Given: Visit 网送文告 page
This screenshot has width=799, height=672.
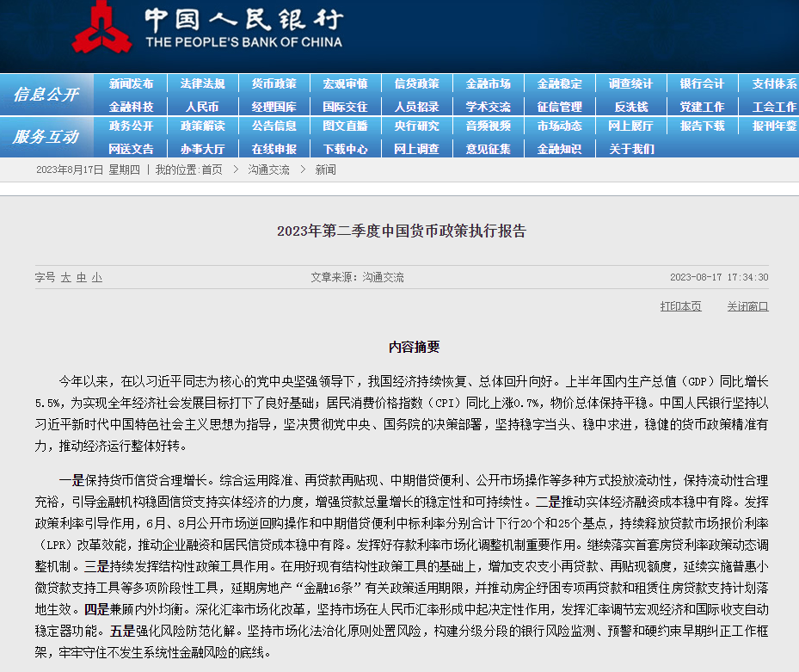Looking at the screenshot, I should tap(131, 149).
